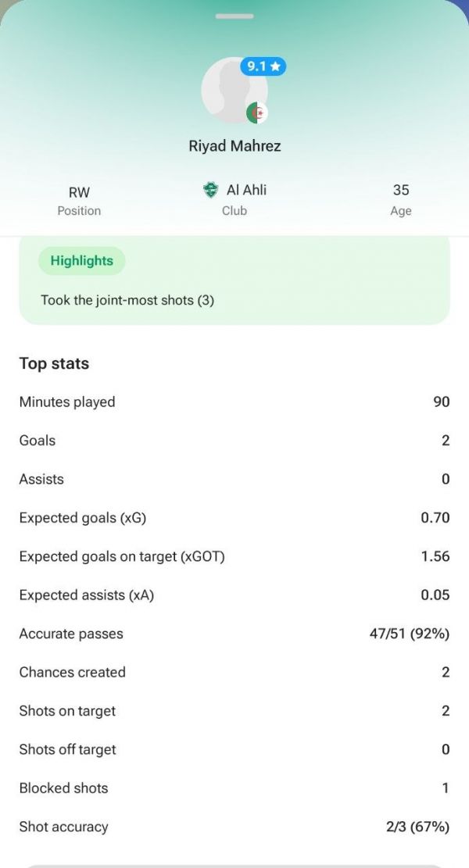Tap the Shot accuracy 2/3 (67%) value
The width and height of the screenshot is (469, 868).
[417, 827]
